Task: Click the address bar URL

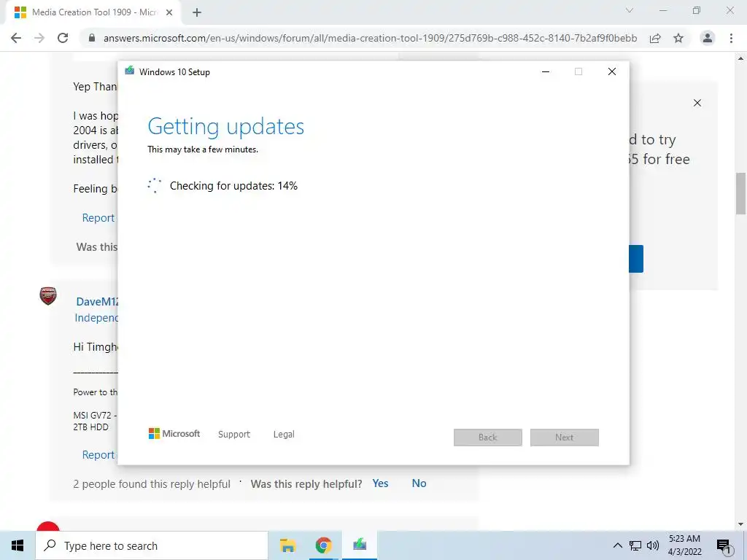Action: [370, 38]
